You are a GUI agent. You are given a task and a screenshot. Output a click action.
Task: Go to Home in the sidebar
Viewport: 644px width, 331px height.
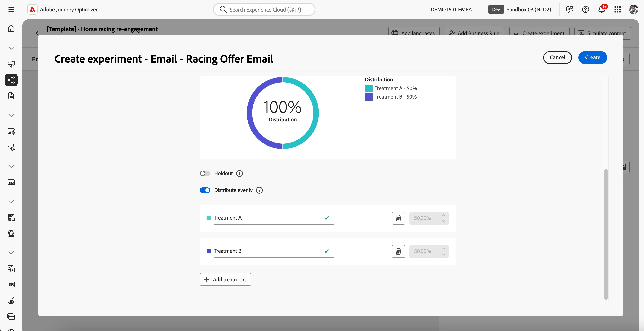click(11, 29)
